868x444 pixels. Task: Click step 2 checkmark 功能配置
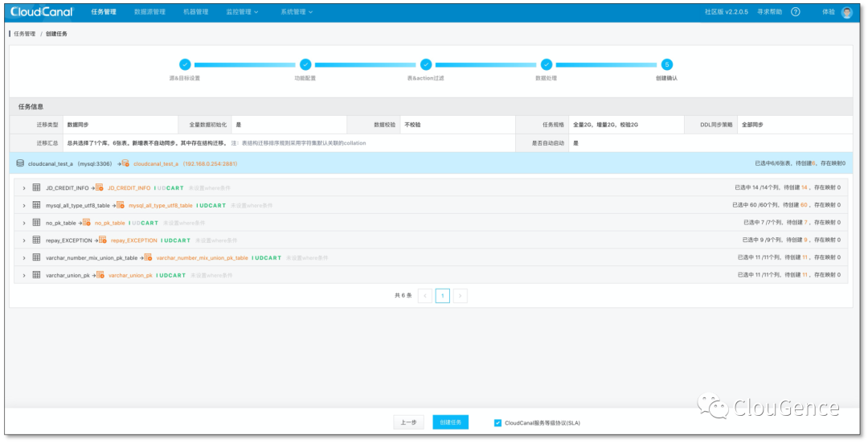coord(305,65)
